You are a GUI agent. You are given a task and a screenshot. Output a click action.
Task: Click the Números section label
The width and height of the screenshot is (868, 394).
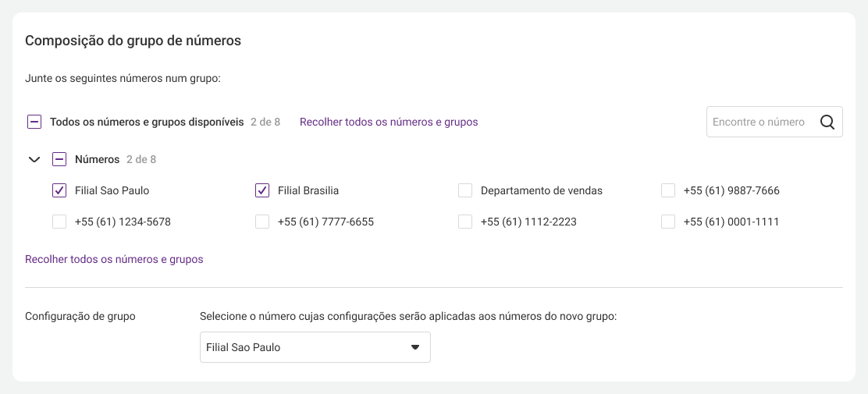(x=97, y=159)
